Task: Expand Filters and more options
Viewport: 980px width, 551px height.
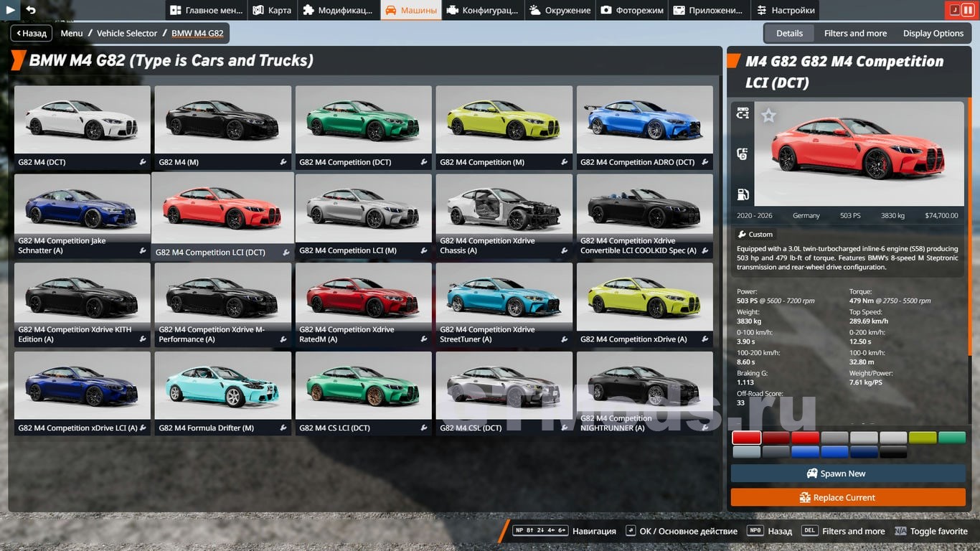Action: click(855, 33)
